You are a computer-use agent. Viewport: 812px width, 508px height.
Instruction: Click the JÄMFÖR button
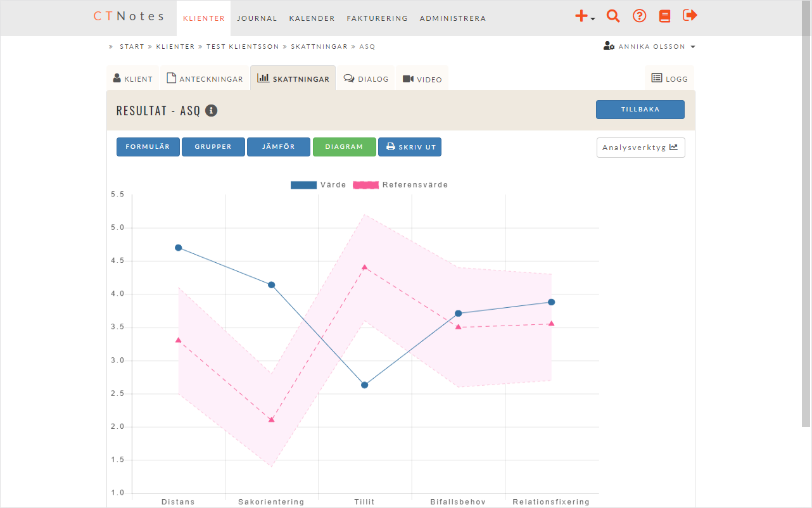click(279, 147)
